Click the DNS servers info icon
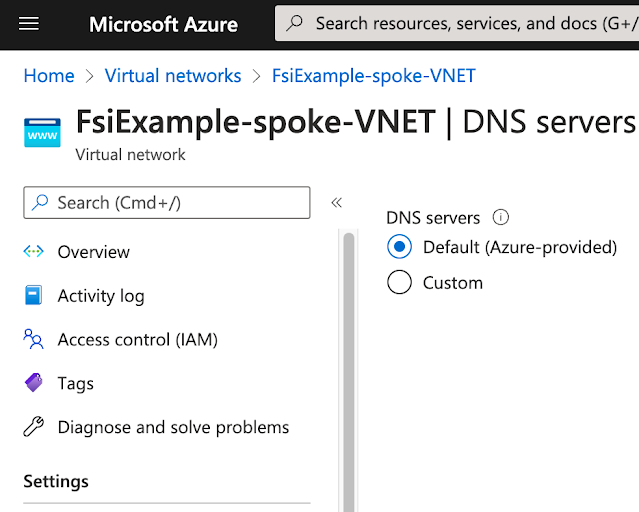 pyautogui.click(x=501, y=217)
